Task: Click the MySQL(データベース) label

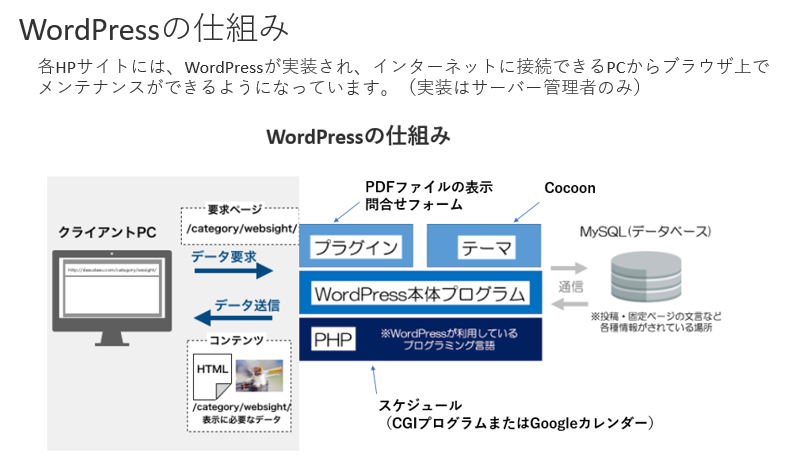Action: pos(645,231)
